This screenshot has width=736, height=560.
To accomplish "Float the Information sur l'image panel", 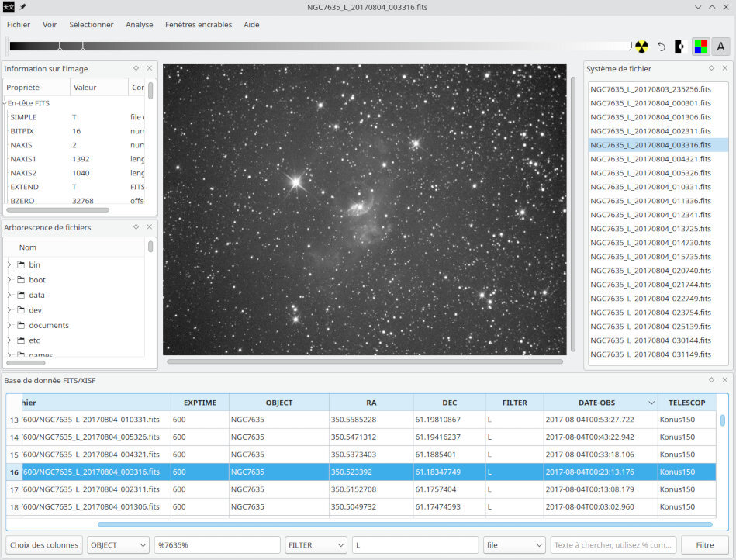I will pos(136,68).
